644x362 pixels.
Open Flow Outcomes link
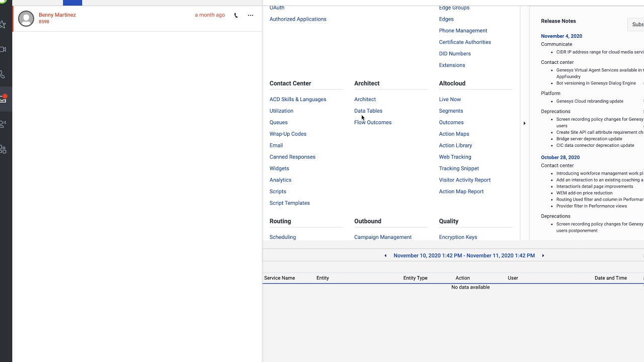tap(373, 123)
